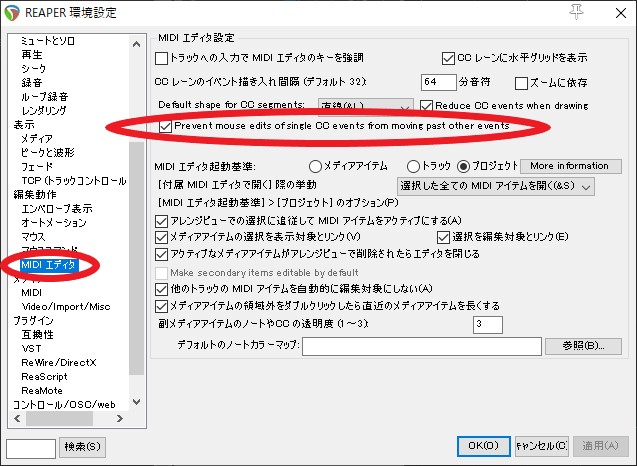Select 'メディアアイテム' radio button
This screenshot has width=637, height=466.
pyautogui.click(x=315, y=166)
